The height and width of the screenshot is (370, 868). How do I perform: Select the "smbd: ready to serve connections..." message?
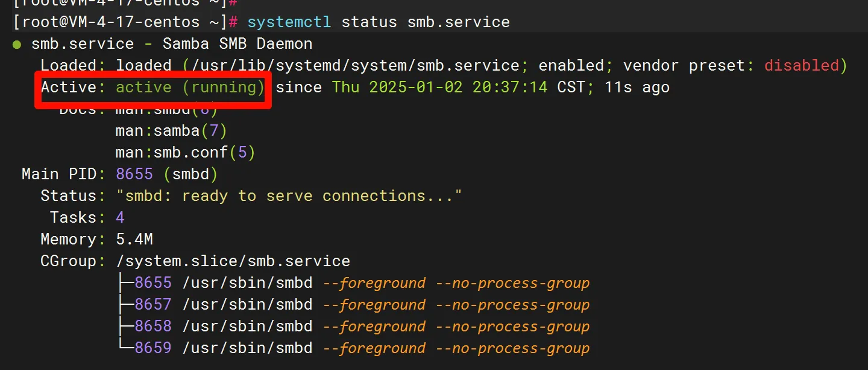(x=289, y=196)
